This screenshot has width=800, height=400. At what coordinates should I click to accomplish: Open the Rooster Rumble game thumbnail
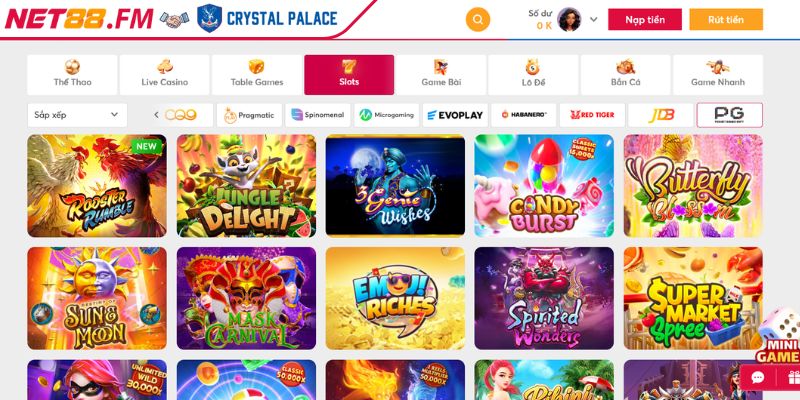click(x=97, y=186)
